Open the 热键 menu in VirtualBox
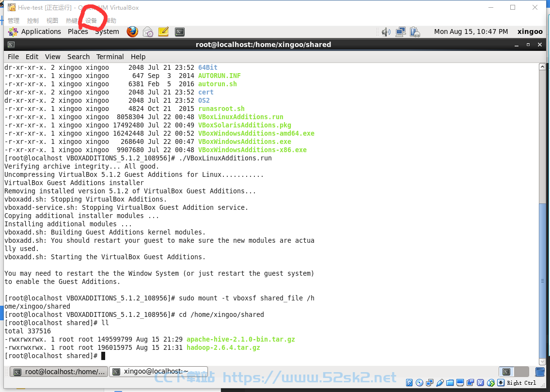The image size is (550, 392). pyautogui.click(x=72, y=21)
